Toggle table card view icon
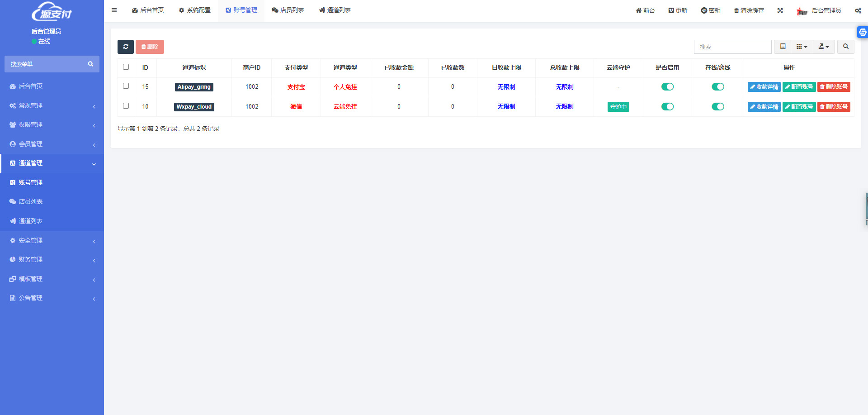 783,47
